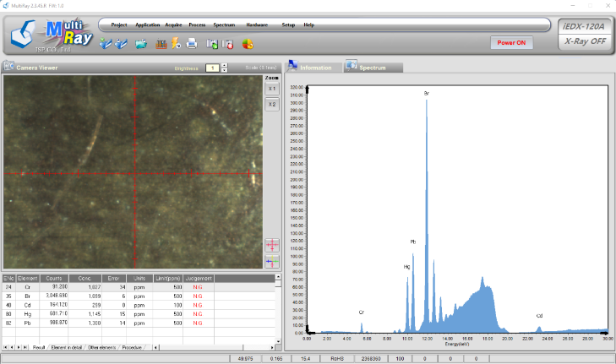Image resolution: width=616 pixels, height=364 pixels.
Task: Click the brightness value input field
Action: coord(213,68)
